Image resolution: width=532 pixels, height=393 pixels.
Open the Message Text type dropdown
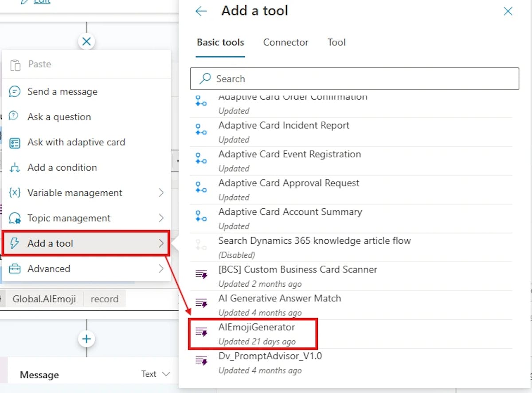(x=156, y=374)
